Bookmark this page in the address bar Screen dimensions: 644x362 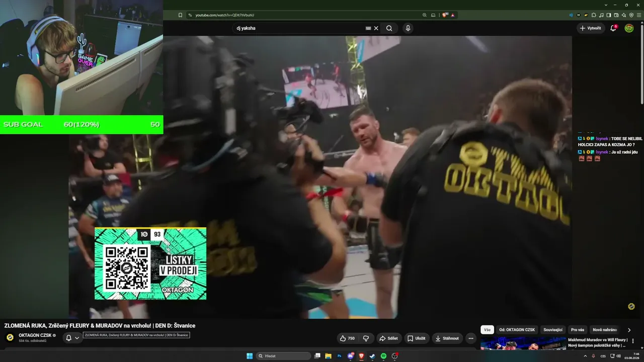[180, 15]
